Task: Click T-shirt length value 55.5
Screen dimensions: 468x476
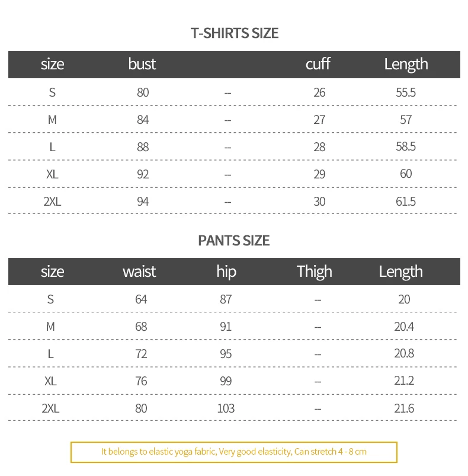Action: 406,92
